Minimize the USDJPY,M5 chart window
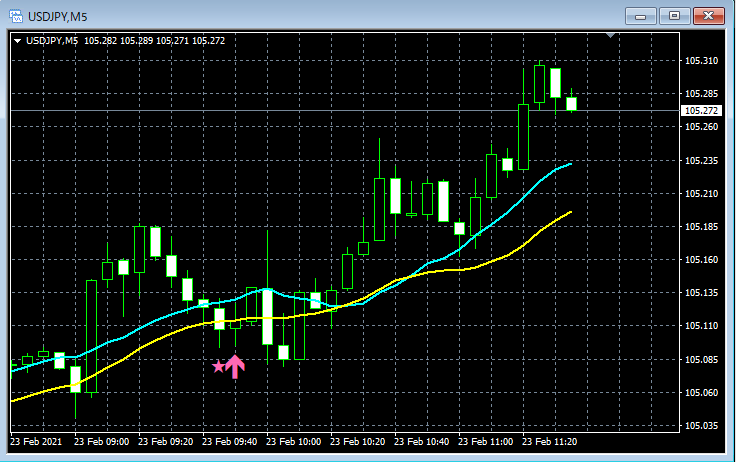Image resolution: width=736 pixels, height=462 pixels. (x=640, y=16)
